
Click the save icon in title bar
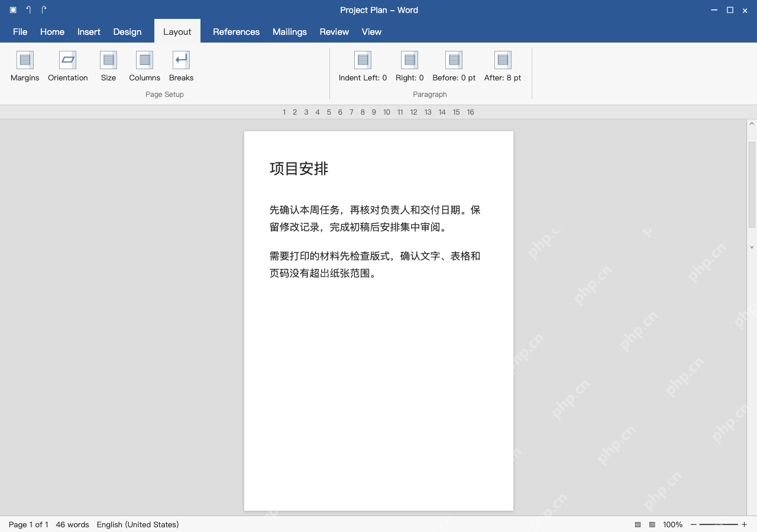pyautogui.click(x=13, y=10)
